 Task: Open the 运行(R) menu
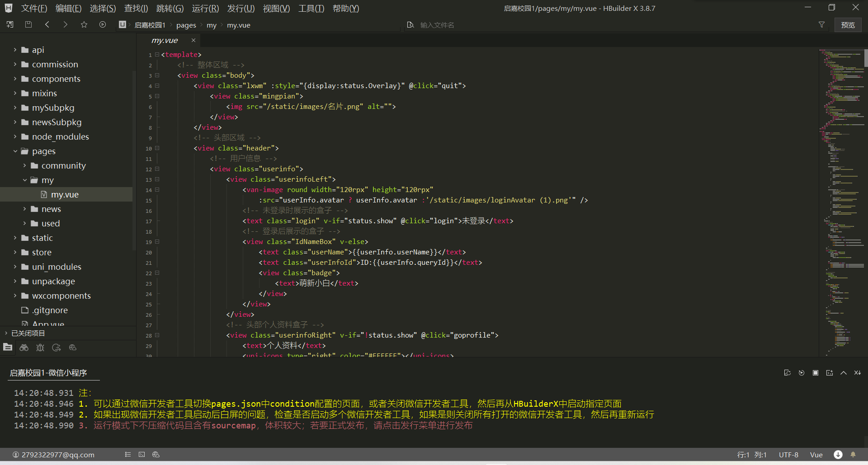pyautogui.click(x=205, y=8)
